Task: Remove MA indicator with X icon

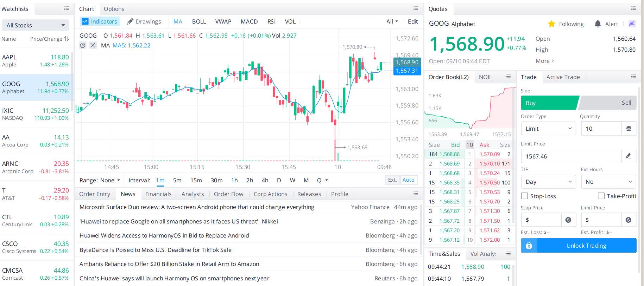Action: [93, 45]
